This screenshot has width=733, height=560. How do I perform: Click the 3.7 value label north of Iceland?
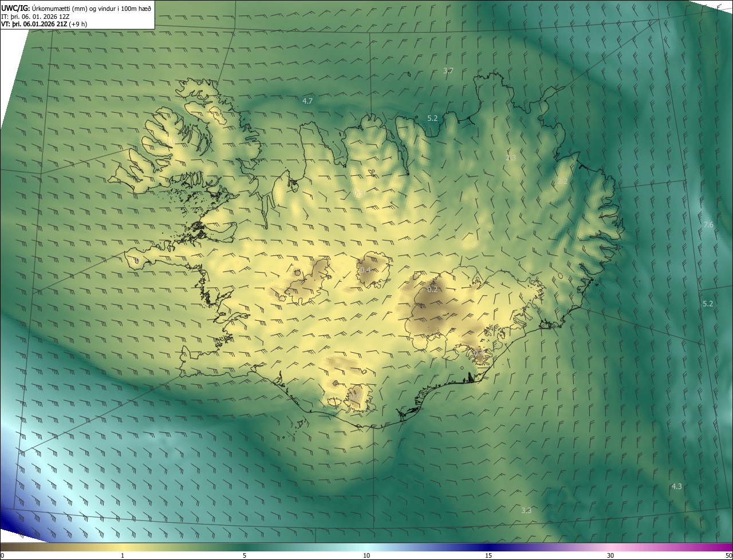(448, 71)
